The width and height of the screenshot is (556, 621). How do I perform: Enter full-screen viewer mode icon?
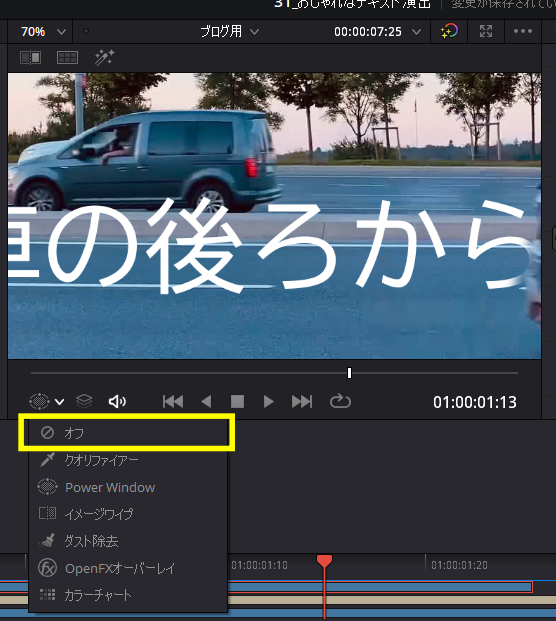pyautogui.click(x=486, y=31)
